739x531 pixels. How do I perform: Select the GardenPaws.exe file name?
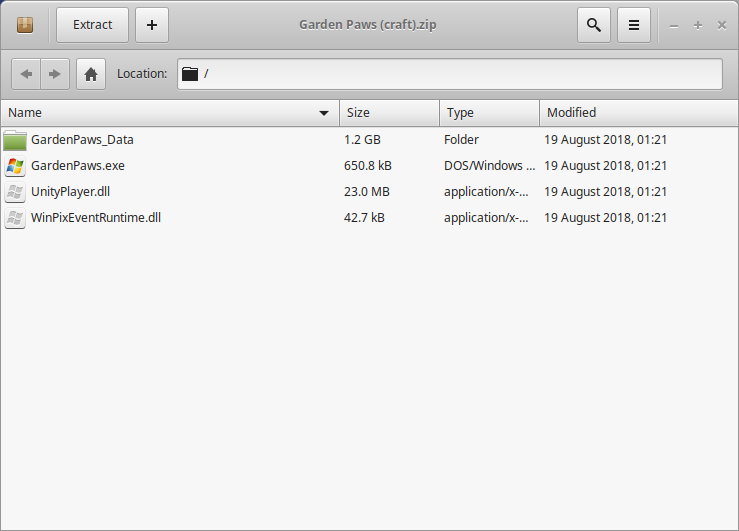[x=78, y=166]
